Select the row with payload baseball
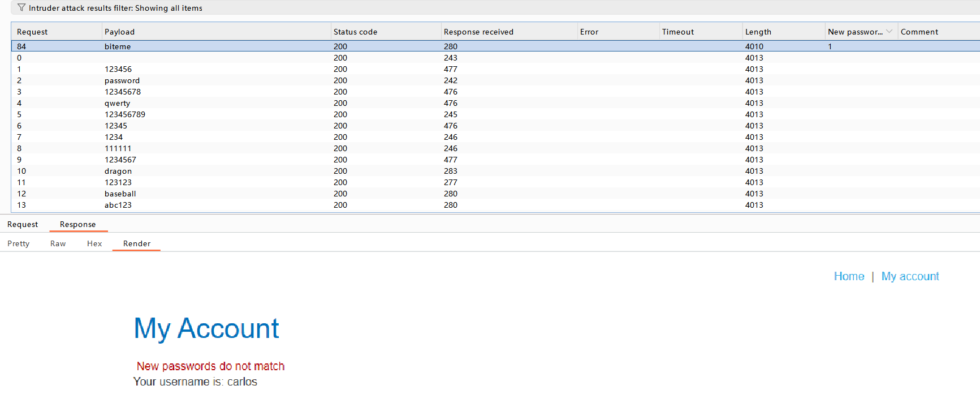The height and width of the screenshot is (394, 980). pyautogui.click(x=120, y=194)
